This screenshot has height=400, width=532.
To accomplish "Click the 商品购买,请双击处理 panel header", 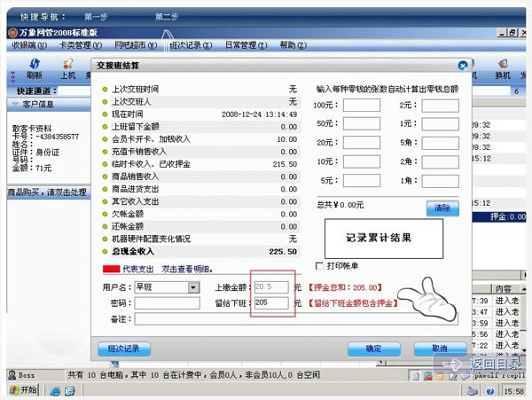I will click(x=49, y=192).
